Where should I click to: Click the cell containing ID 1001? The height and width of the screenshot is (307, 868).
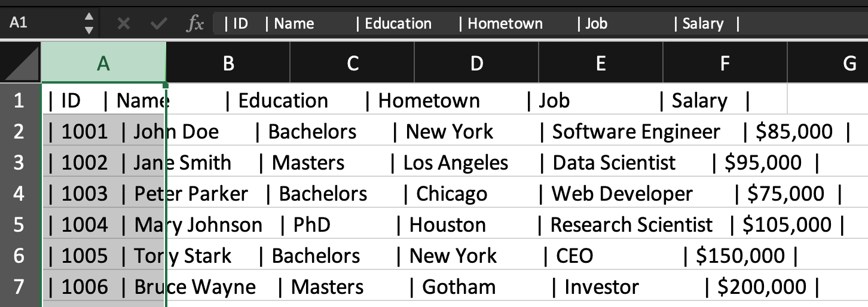coord(103,131)
